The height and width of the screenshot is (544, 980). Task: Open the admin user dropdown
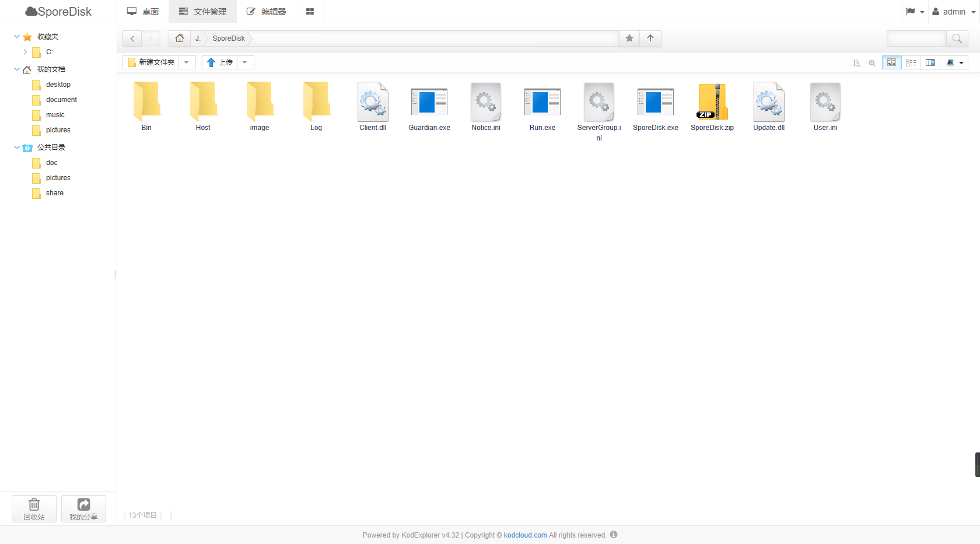954,12
